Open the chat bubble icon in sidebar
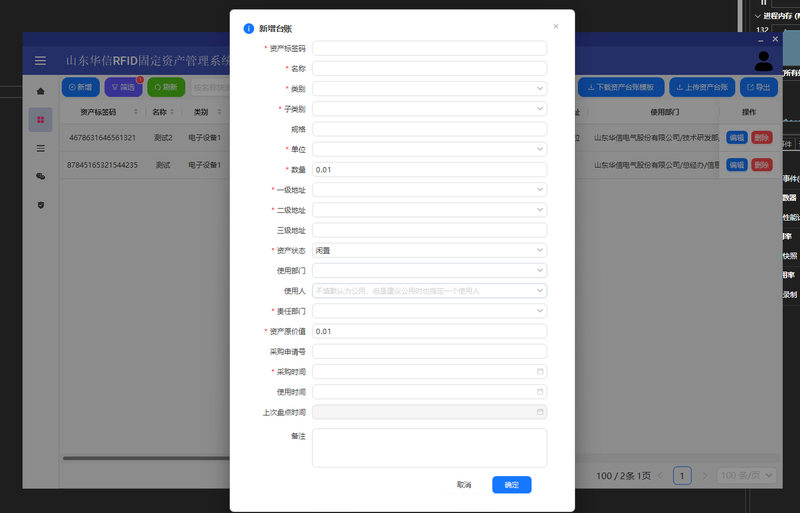 click(41, 177)
